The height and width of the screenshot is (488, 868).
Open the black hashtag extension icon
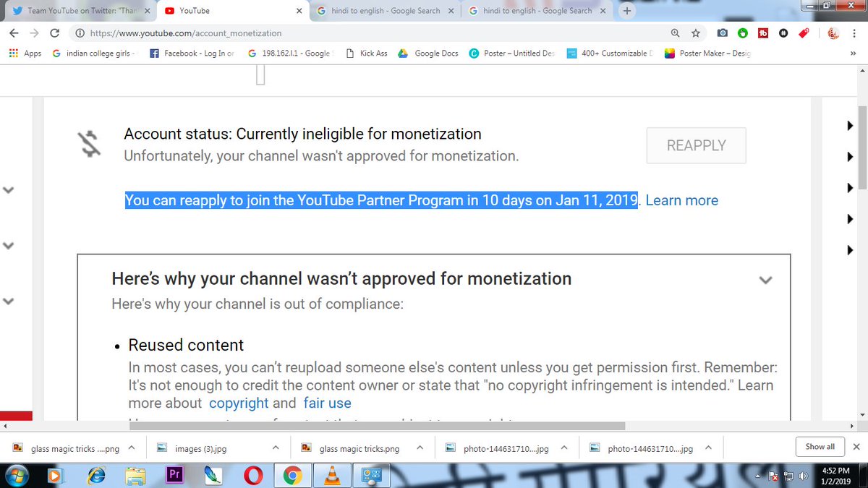click(x=783, y=33)
